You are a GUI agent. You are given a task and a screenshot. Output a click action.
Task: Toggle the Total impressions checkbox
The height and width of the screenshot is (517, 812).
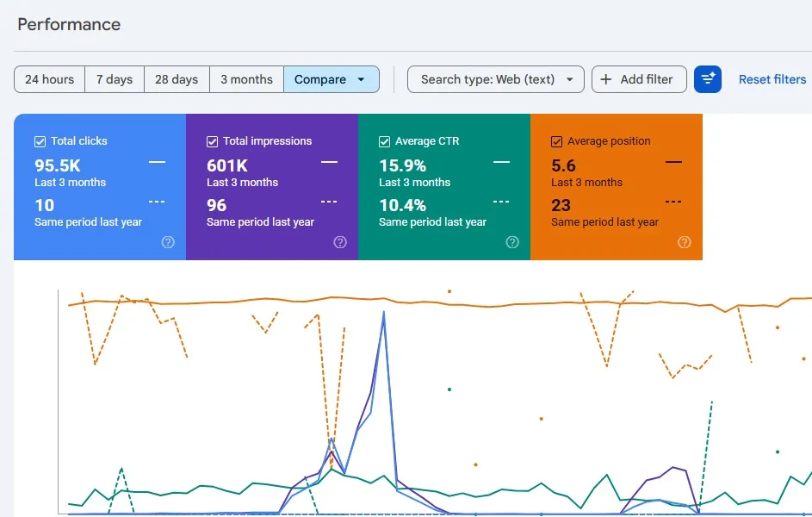[x=212, y=141]
